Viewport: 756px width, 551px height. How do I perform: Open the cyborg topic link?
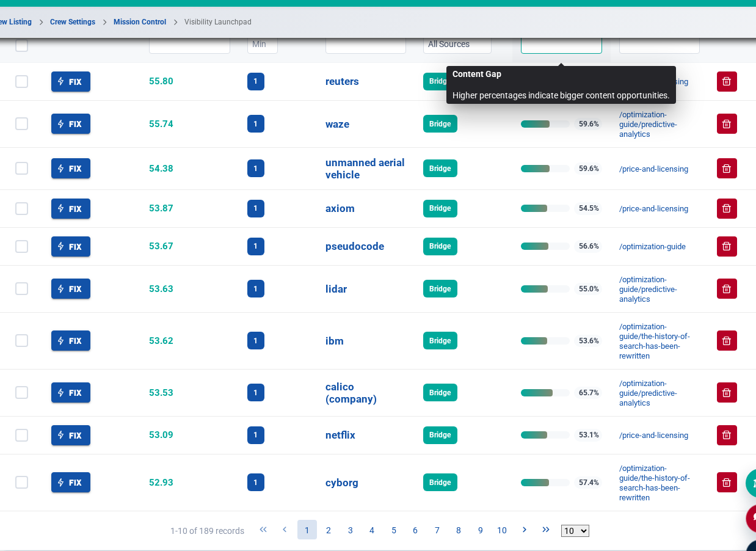[342, 483]
